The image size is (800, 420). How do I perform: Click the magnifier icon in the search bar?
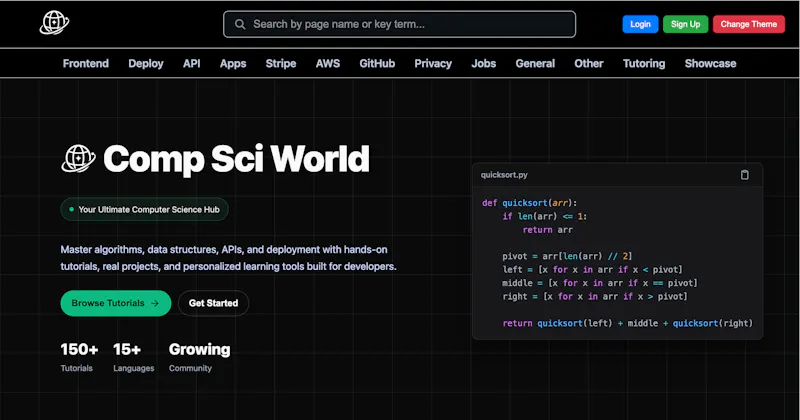[240, 24]
